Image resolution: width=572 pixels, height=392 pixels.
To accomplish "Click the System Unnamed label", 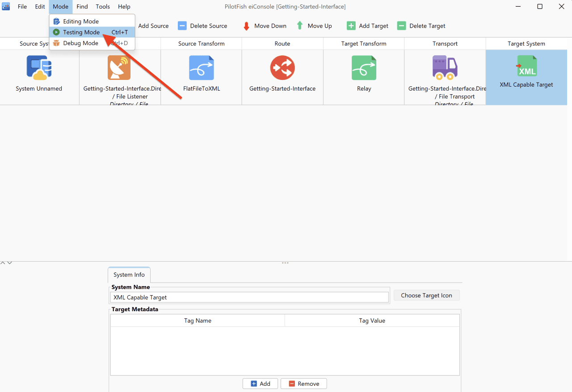I will 39,88.
